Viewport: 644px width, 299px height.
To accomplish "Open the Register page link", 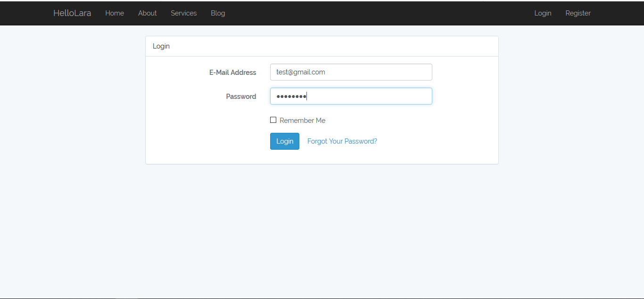I will click(x=578, y=13).
